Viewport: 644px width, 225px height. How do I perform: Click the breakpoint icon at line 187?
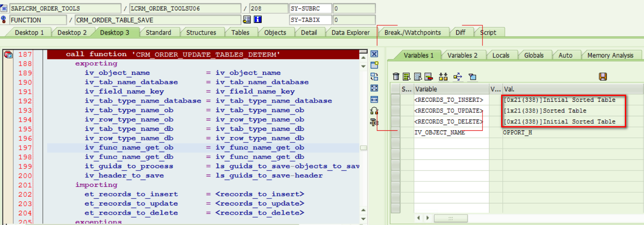click(x=7, y=55)
